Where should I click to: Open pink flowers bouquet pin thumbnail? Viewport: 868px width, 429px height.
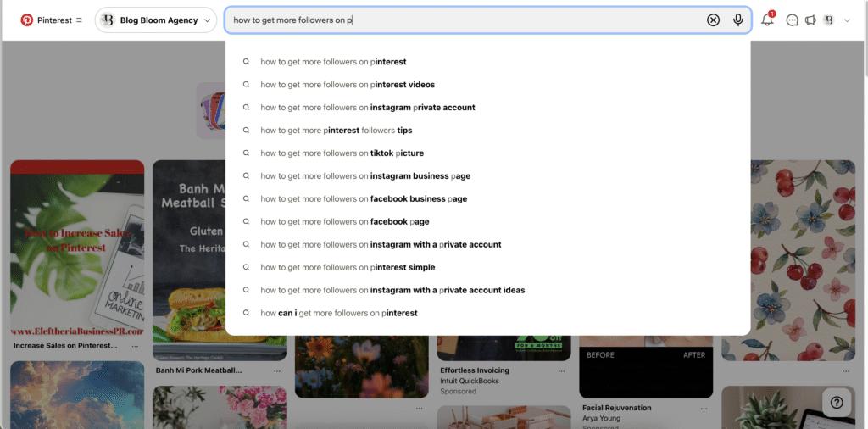pos(220,408)
